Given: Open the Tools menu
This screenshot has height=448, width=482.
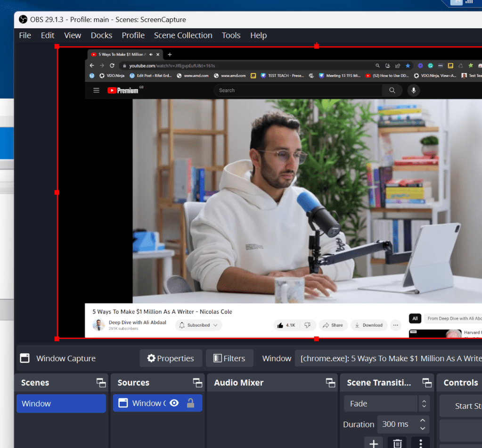Looking at the screenshot, I should click(x=231, y=35).
